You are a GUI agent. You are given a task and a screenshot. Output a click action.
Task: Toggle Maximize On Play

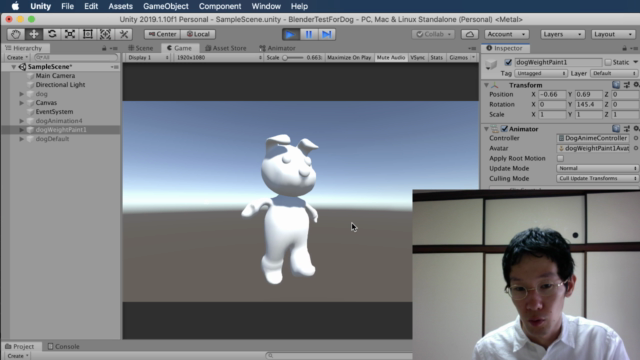tap(349, 58)
